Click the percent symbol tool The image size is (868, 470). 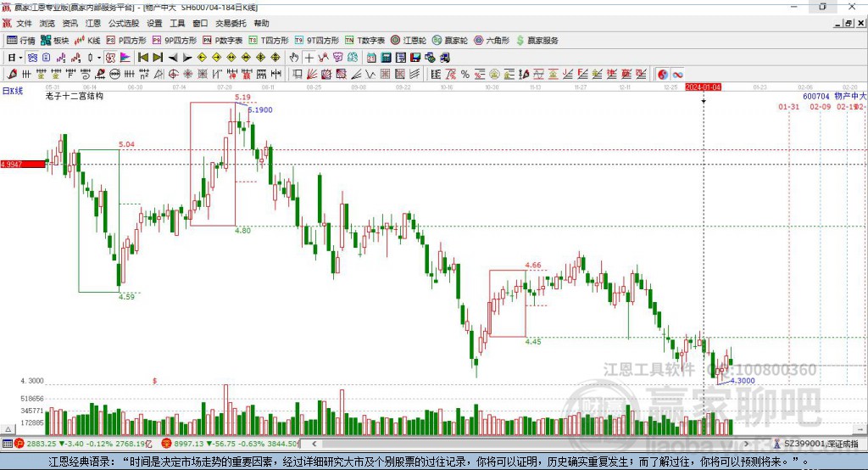pyautogui.click(x=465, y=75)
